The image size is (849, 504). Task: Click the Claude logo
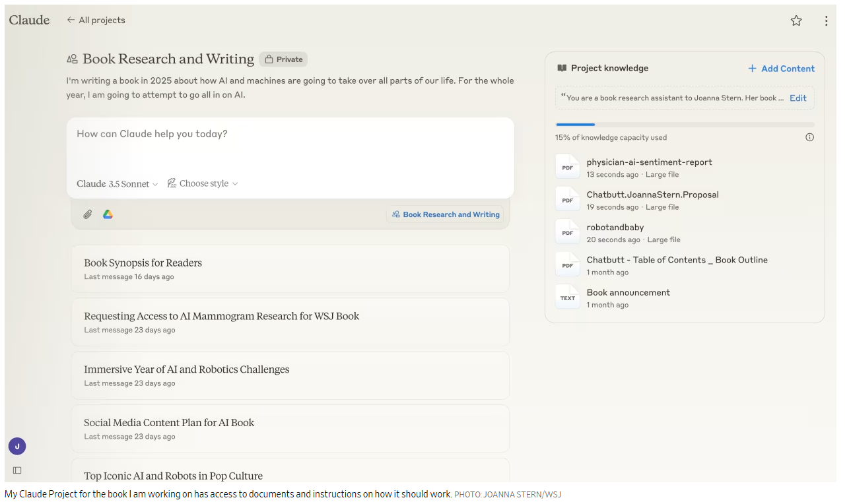(29, 20)
